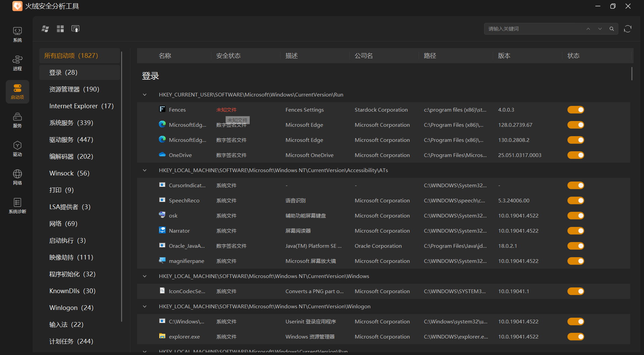Select the four-square grid view icon

[60, 29]
